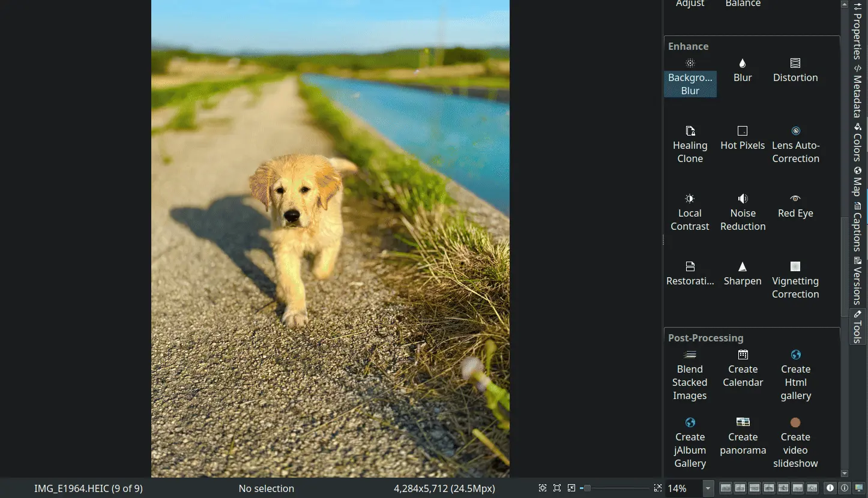Expand the zoom percentage dropdown arrow
Viewport: 868px width, 498px height.
point(708,488)
